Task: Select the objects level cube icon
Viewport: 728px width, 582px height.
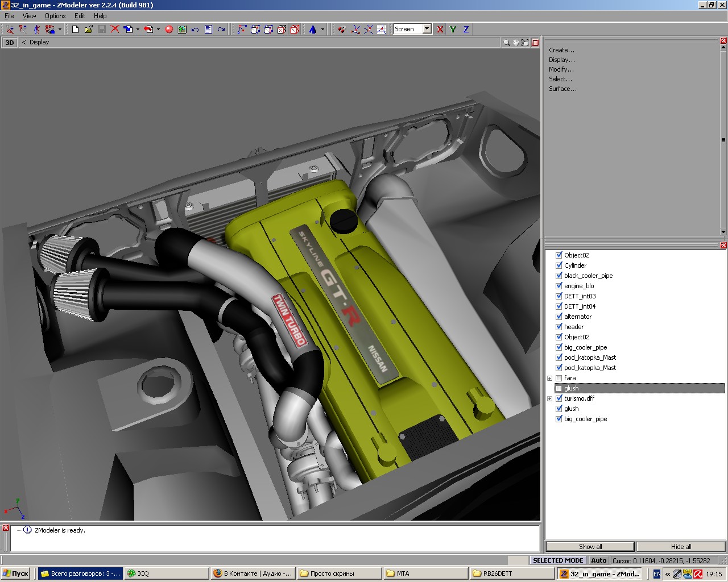Action: tap(282, 29)
